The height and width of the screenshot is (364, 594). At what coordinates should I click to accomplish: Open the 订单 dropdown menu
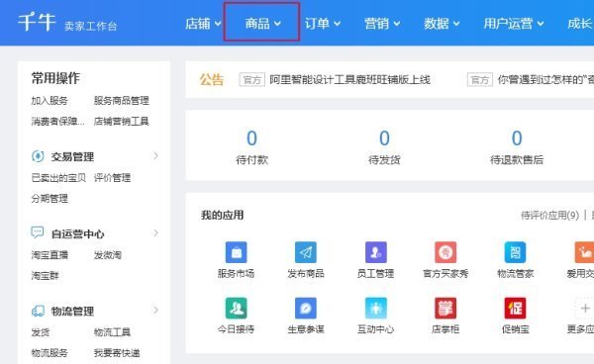(323, 24)
